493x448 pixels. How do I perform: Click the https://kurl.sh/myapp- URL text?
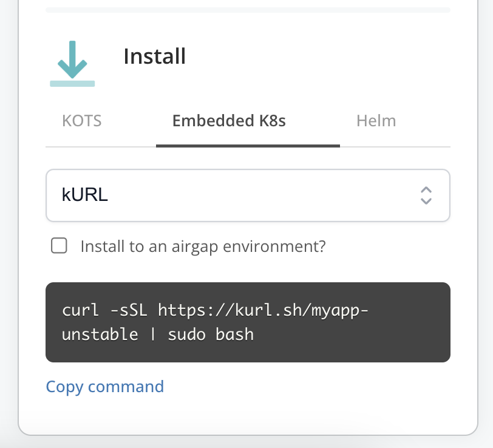point(263,311)
